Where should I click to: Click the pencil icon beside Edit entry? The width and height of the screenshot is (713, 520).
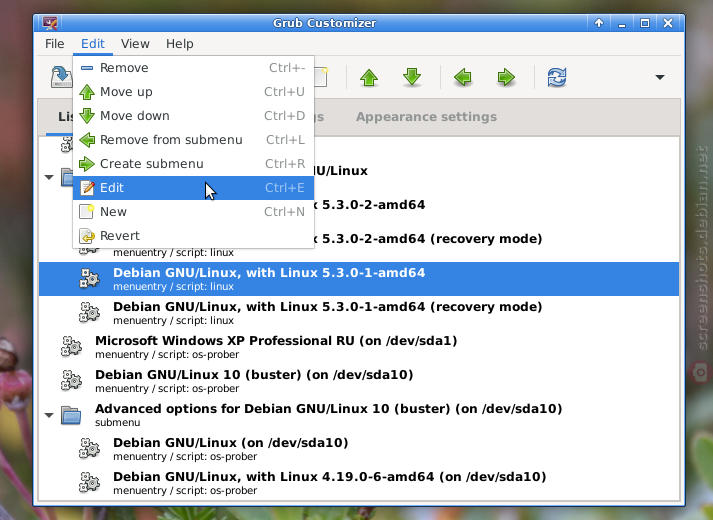tap(87, 188)
